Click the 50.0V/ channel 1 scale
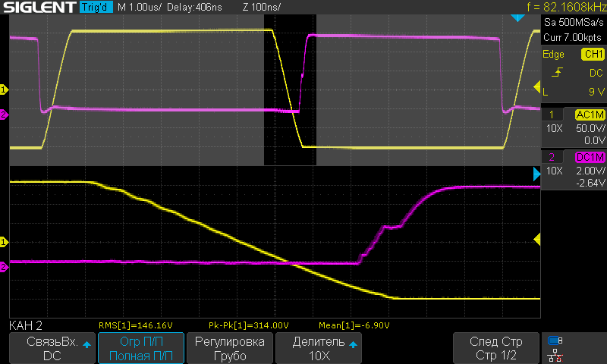Screen dimensions: 607x364 point(590,128)
